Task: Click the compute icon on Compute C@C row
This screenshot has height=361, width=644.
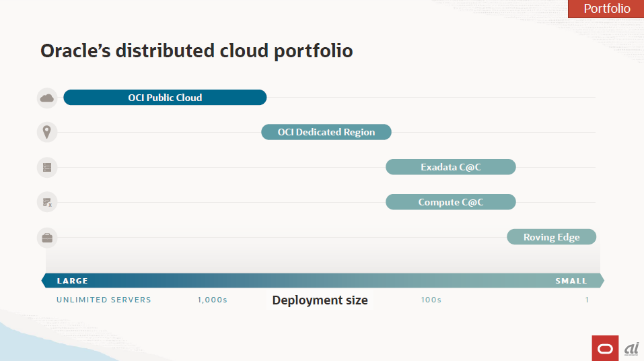Action: coord(47,202)
